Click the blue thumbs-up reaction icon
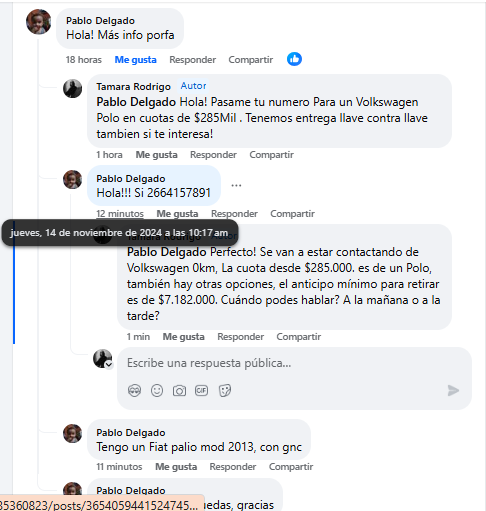The width and height of the screenshot is (486, 511). (x=294, y=59)
